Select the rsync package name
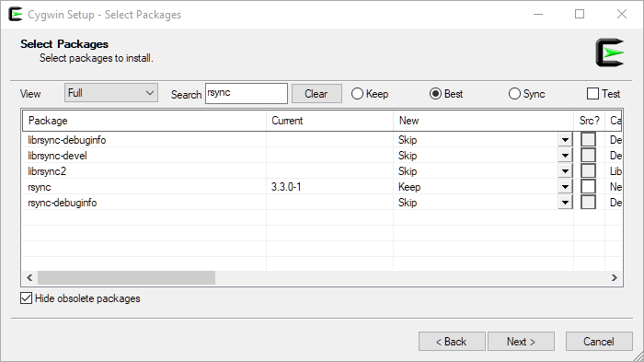 coord(40,187)
